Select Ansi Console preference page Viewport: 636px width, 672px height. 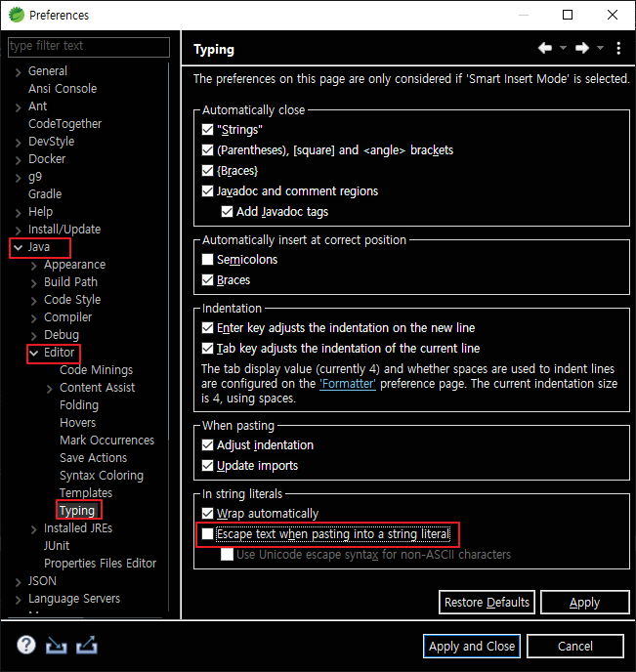[x=63, y=89]
